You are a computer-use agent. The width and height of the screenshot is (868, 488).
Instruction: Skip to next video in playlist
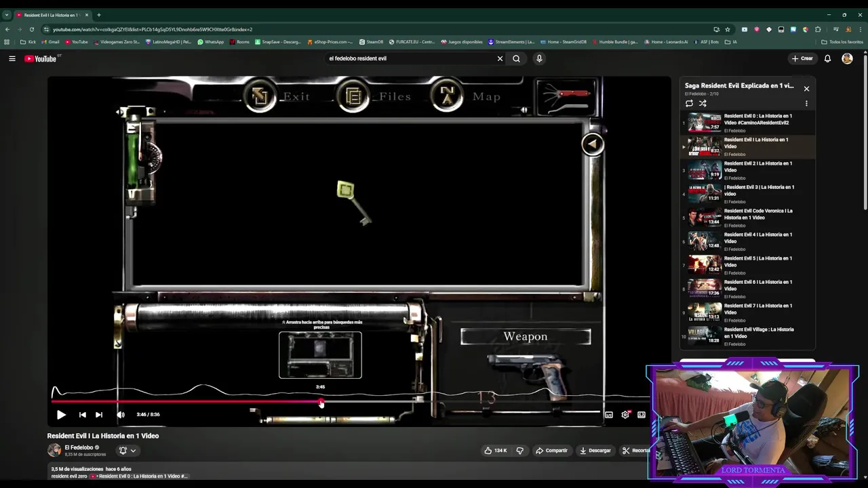[x=99, y=415]
